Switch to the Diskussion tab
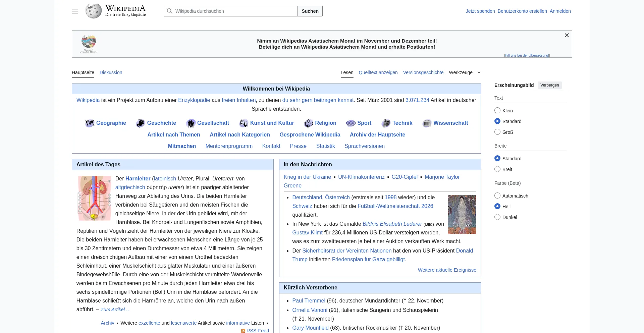This screenshot has height=333, width=644. (111, 72)
